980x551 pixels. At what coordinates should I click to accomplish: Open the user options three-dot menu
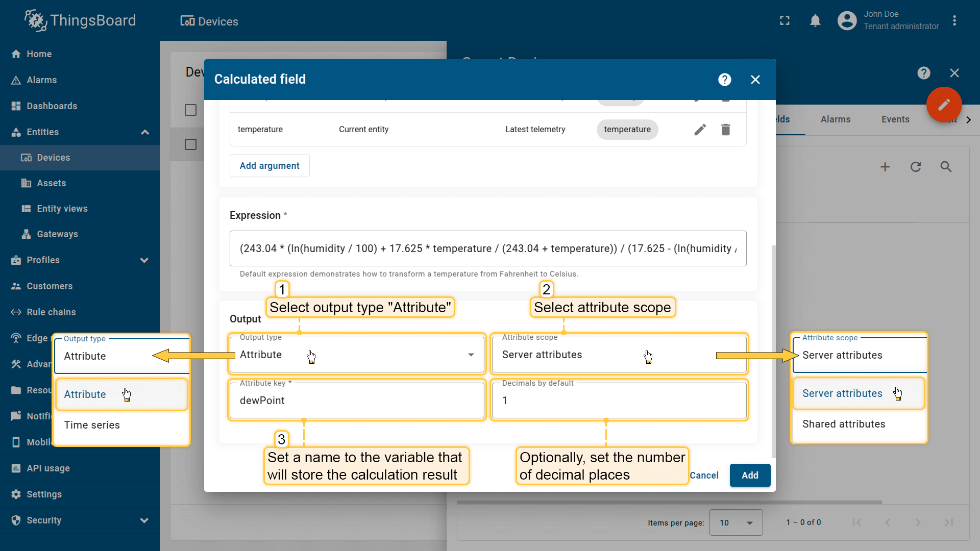954,21
